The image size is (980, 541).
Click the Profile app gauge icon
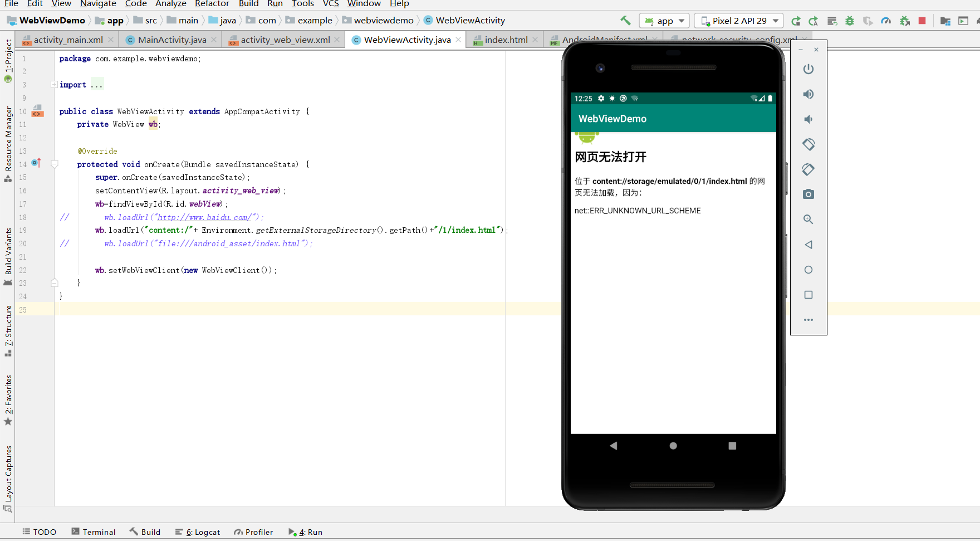[x=886, y=21]
